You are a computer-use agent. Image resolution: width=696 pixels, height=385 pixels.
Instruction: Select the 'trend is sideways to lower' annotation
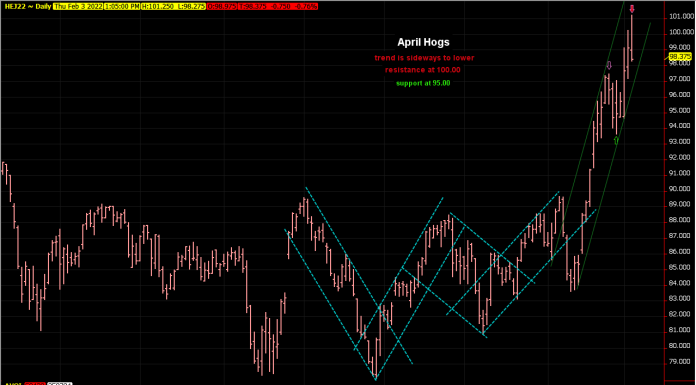(x=424, y=58)
